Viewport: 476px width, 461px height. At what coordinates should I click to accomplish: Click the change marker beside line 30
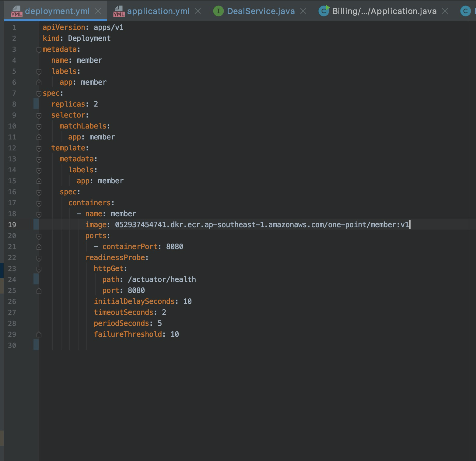pos(36,345)
